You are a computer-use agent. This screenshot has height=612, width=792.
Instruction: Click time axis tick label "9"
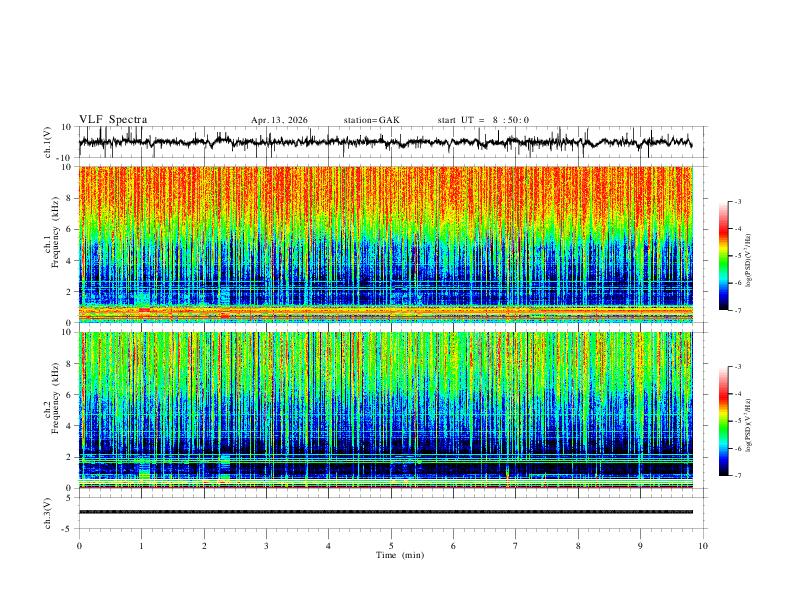point(640,546)
